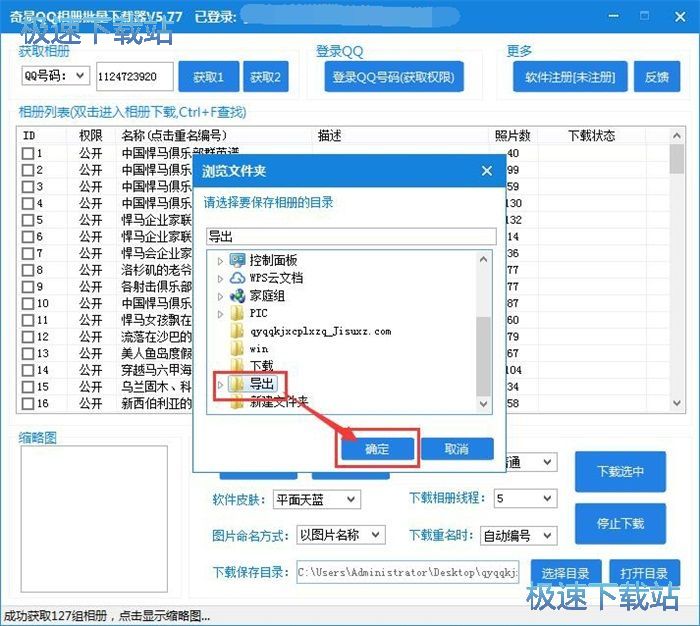Click the 导出 folder icon

pos(237,384)
